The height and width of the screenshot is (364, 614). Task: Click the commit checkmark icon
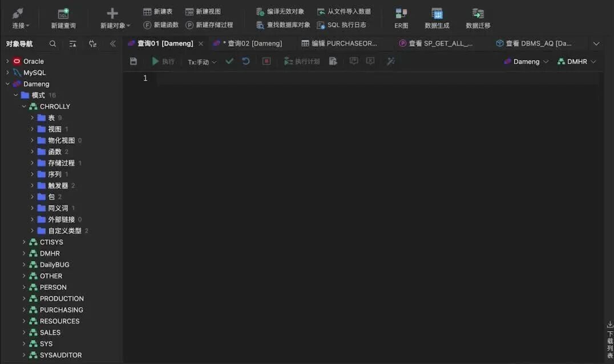[x=229, y=61]
